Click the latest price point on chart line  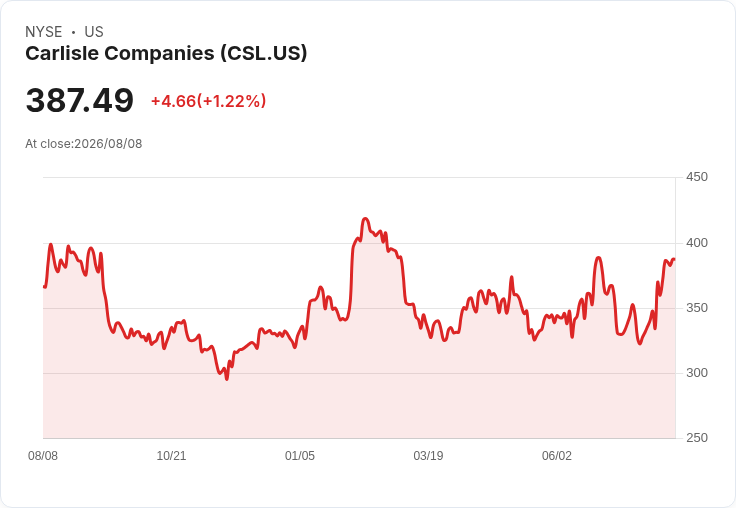pos(675,259)
